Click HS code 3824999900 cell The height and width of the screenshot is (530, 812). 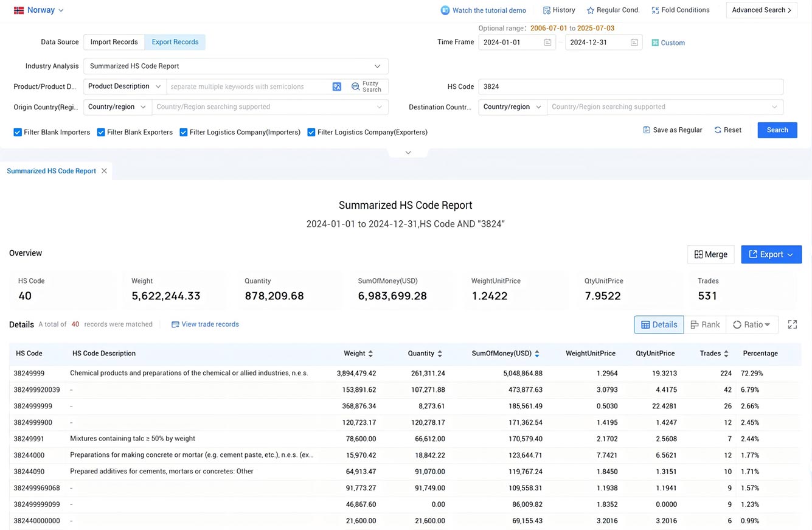point(33,422)
